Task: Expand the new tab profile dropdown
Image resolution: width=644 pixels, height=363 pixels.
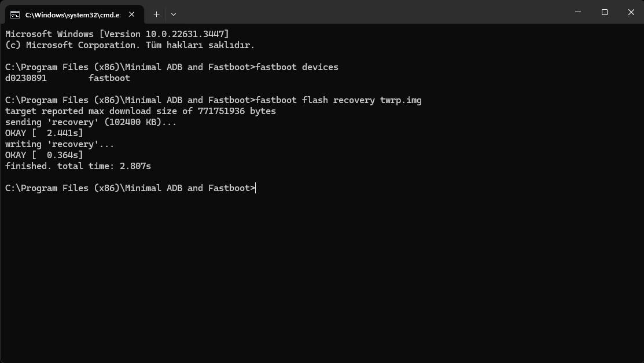Action: coord(173,14)
